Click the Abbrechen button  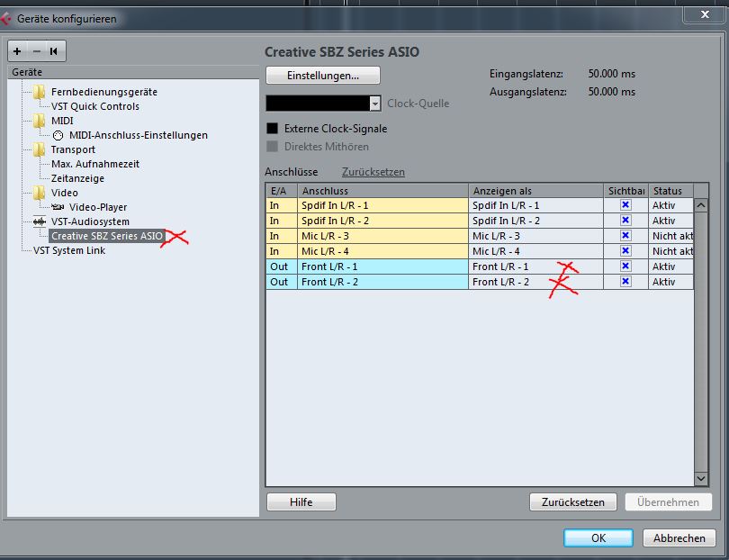coord(679,537)
